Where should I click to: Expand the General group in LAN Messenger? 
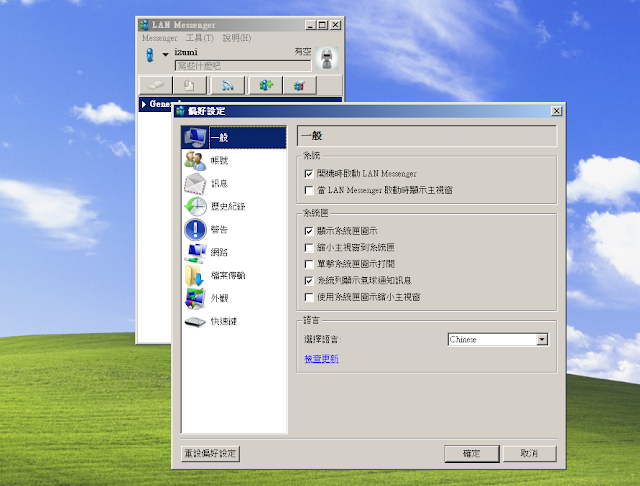[x=144, y=104]
